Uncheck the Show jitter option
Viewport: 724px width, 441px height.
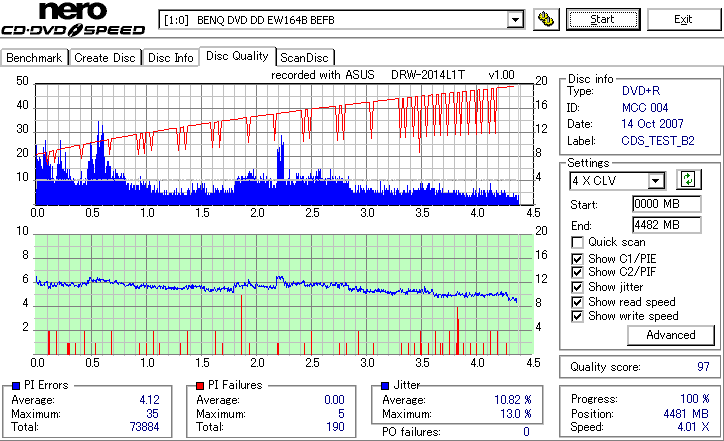click(x=577, y=287)
